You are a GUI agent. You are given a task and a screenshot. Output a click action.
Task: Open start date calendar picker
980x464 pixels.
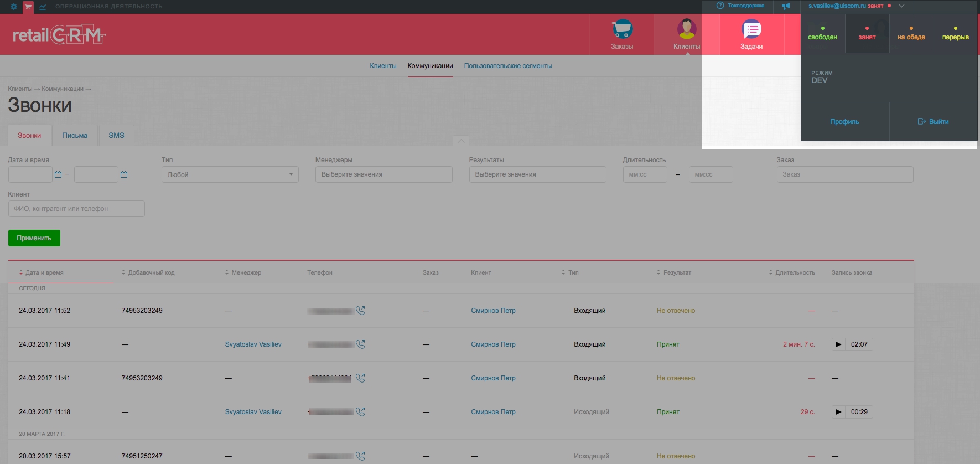click(58, 174)
